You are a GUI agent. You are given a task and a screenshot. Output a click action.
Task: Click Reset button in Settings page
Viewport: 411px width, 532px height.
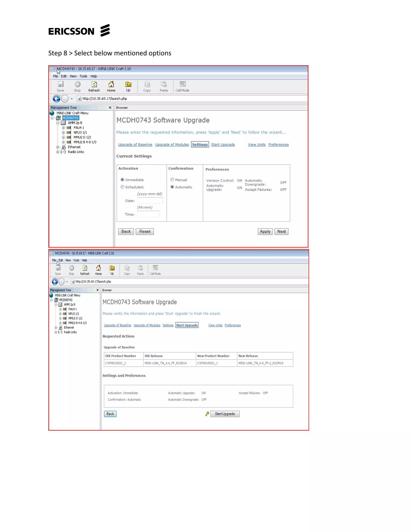[x=145, y=231]
